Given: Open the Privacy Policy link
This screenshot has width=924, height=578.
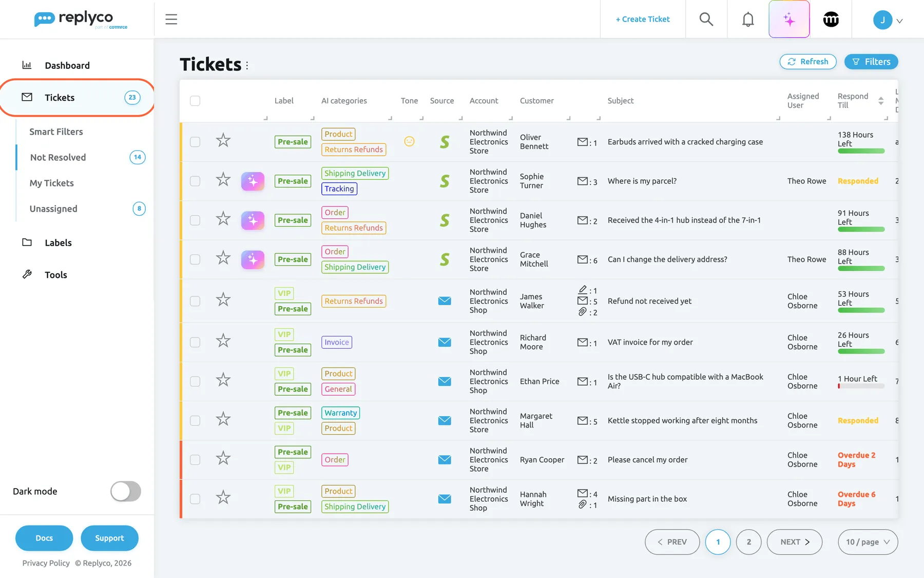Looking at the screenshot, I should (x=46, y=563).
